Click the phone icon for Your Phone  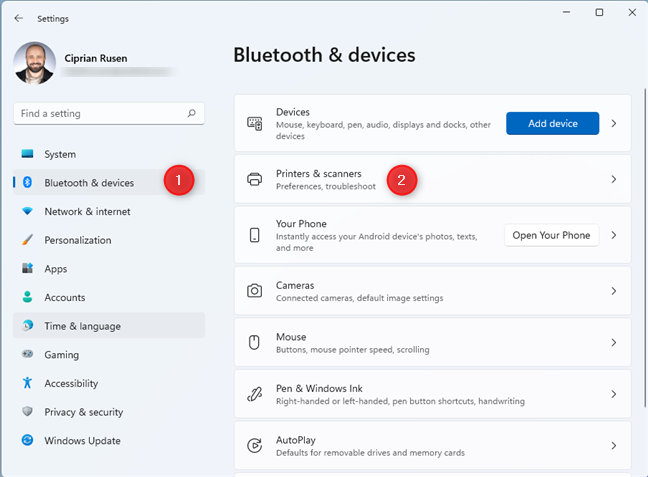[255, 235]
